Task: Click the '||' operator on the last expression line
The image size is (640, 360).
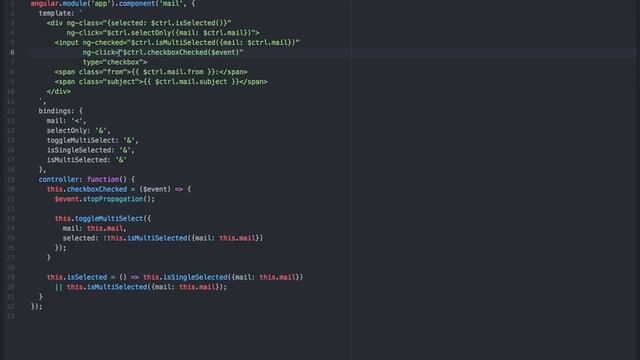Action: (x=58, y=287)
